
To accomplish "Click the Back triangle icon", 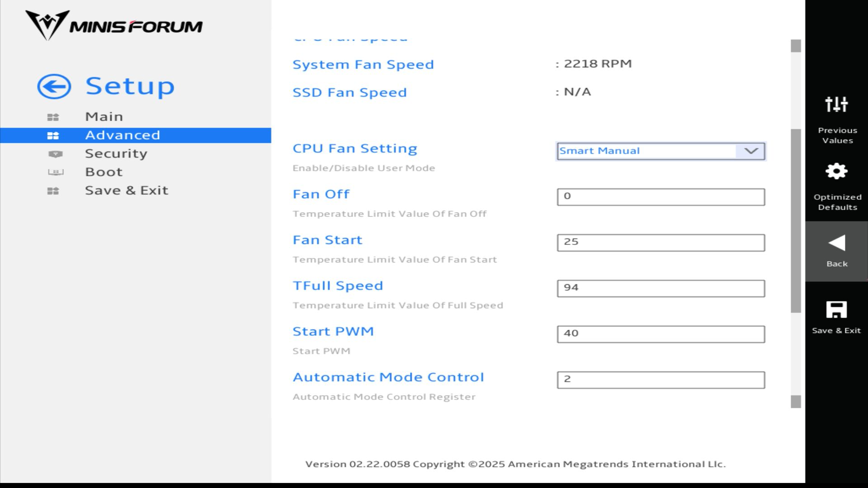I will pyautogui.click(x=836, y=243).
